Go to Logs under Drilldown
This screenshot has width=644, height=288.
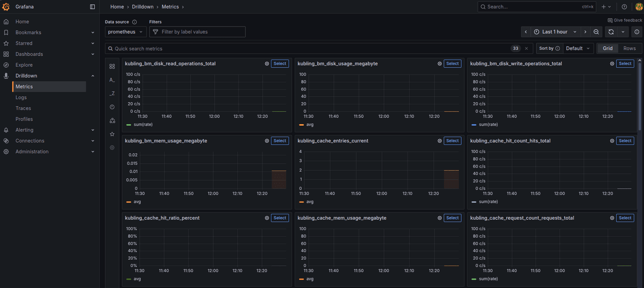(21, 98)
